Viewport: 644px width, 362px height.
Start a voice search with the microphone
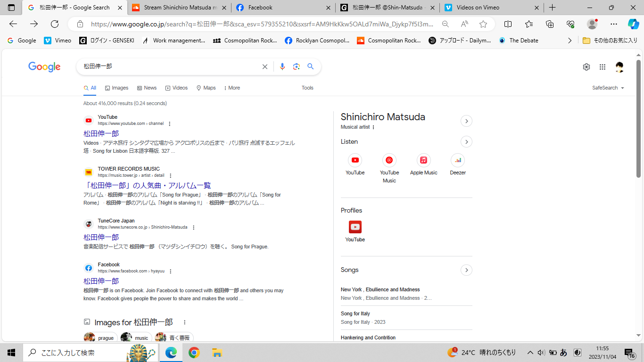pyautogui.click(x=282, y=67)
